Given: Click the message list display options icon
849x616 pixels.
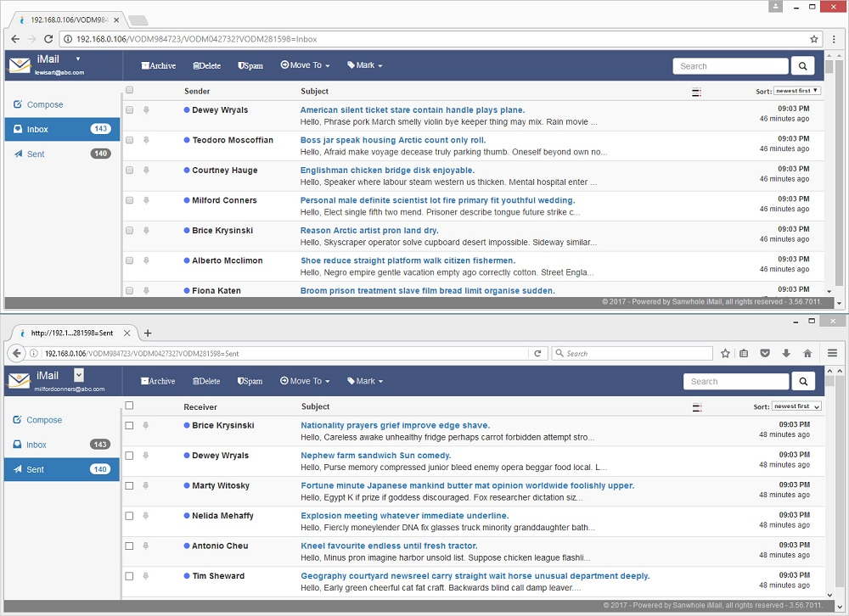Looking at the screenshot, I should [x=695, y=91].
